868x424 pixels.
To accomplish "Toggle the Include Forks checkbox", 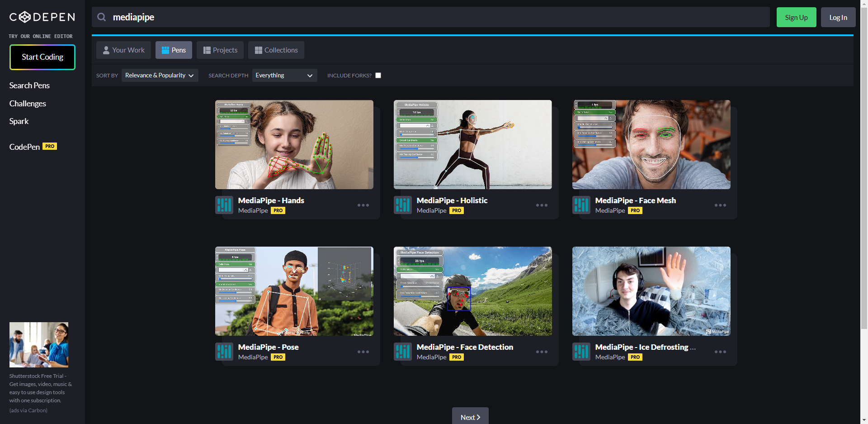I will click(x=378, y=76).
